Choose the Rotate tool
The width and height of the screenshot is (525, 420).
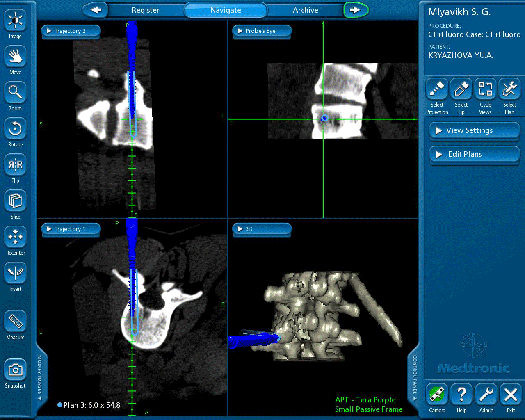(x=15, y=129)
